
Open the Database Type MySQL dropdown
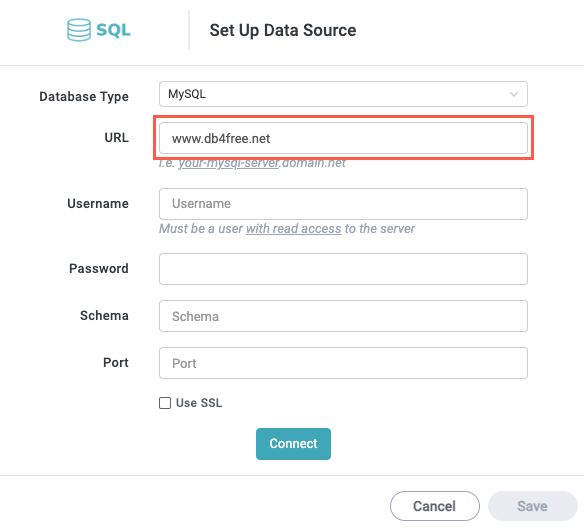coord(343,94)
